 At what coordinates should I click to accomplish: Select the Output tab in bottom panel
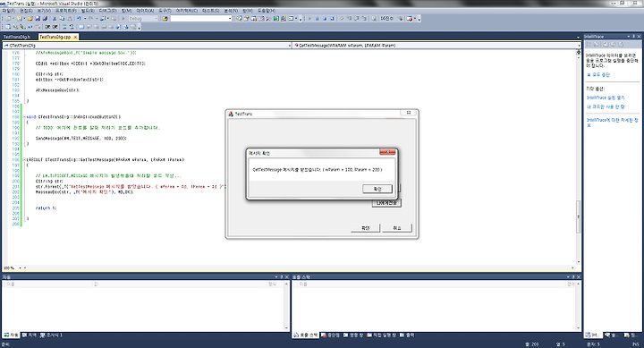[408, 335]
